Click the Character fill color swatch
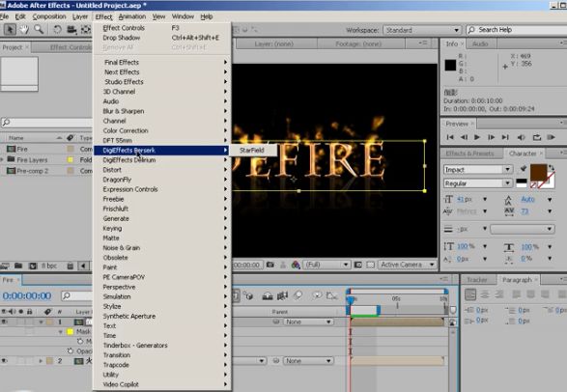The height and width of the screenshot is (392, 567). 538,172
